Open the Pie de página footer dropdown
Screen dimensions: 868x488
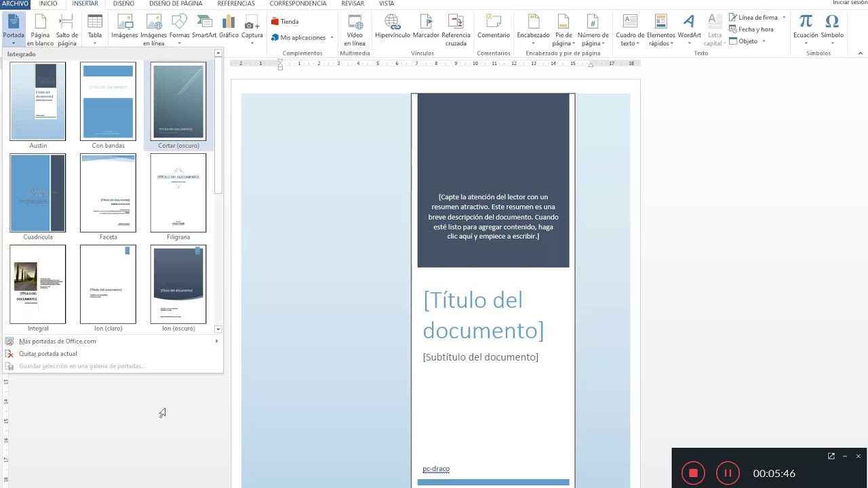pyautogui.click(x=564, y=30)
